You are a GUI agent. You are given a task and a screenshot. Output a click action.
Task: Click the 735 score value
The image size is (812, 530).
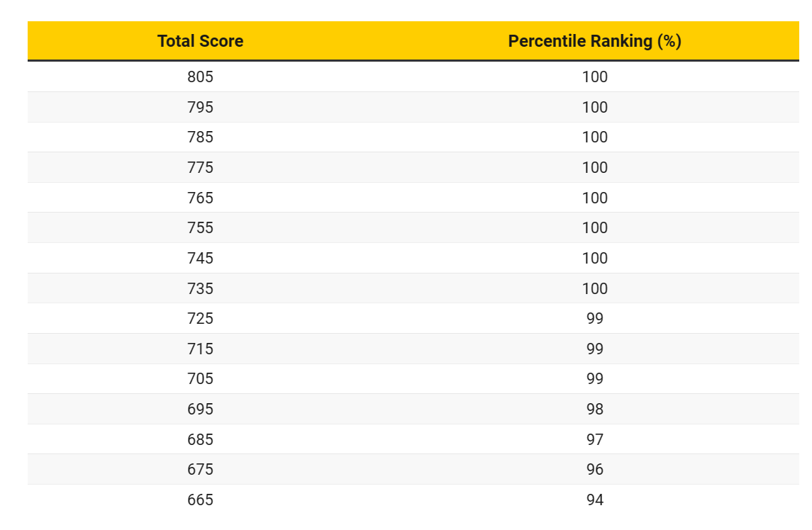click(200, 288)
